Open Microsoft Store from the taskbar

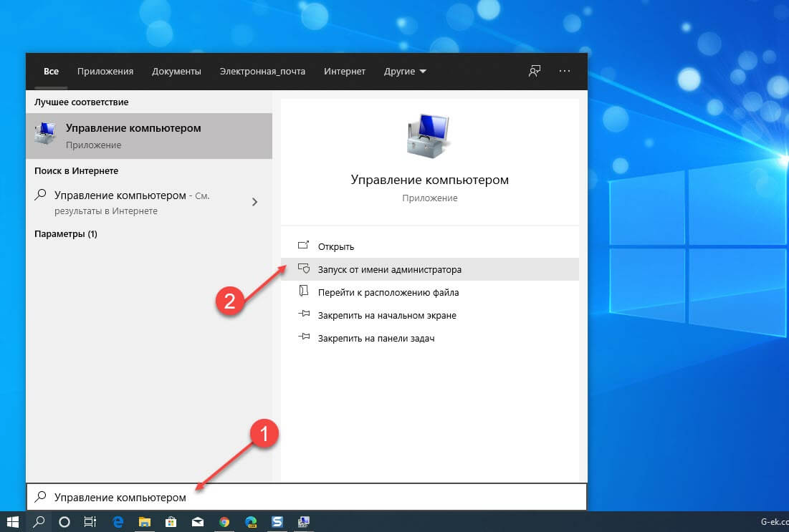pos(171,522)
